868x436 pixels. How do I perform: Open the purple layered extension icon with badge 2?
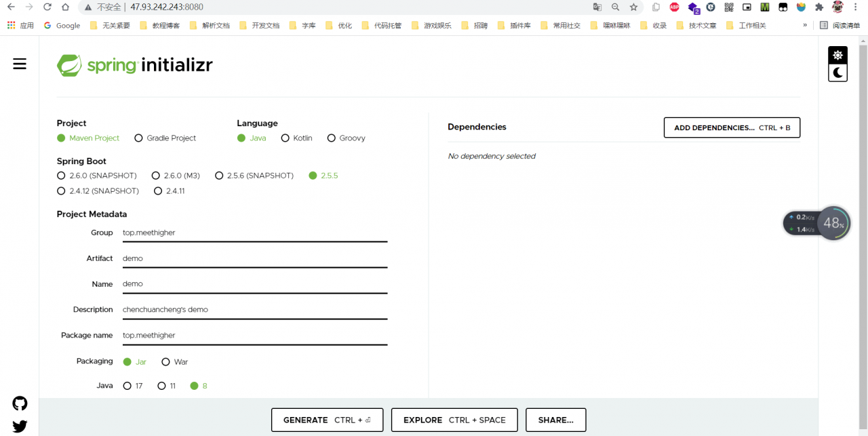[x=693, y=7]
